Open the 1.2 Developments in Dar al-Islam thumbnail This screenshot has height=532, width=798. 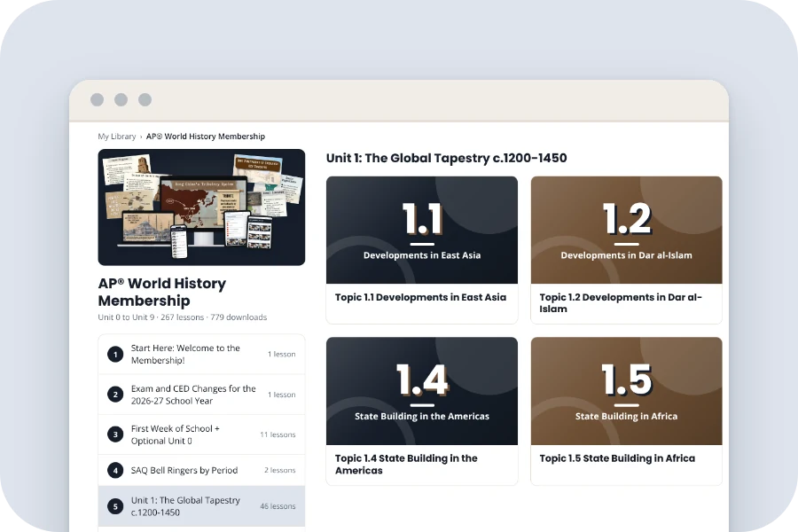click(627, 231)
